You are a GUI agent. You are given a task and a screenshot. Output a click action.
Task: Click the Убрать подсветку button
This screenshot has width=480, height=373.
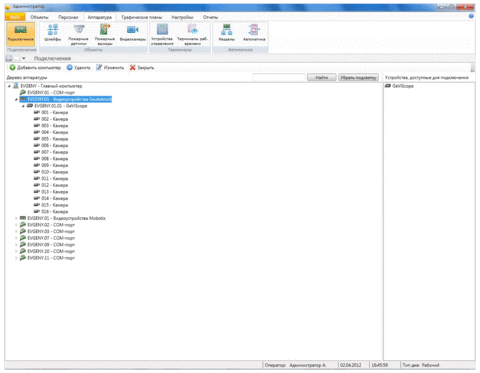pos(358,77)
